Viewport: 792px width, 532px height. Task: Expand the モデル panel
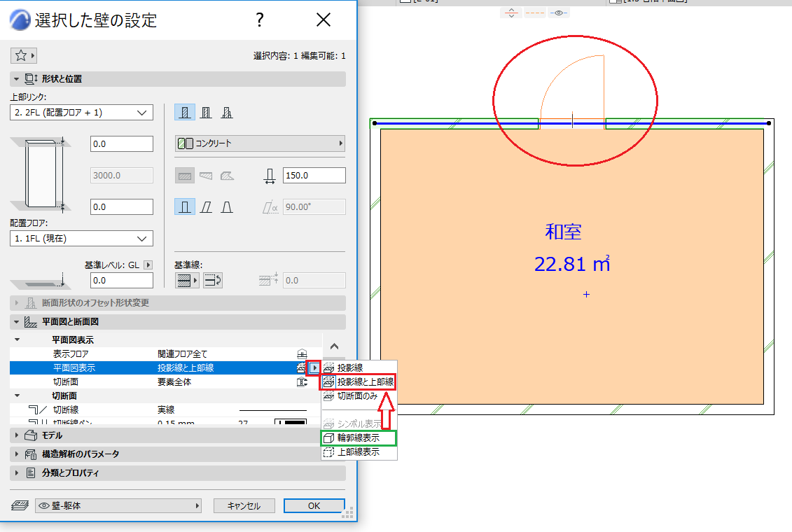pyautogui.click(x=16, y=435)
